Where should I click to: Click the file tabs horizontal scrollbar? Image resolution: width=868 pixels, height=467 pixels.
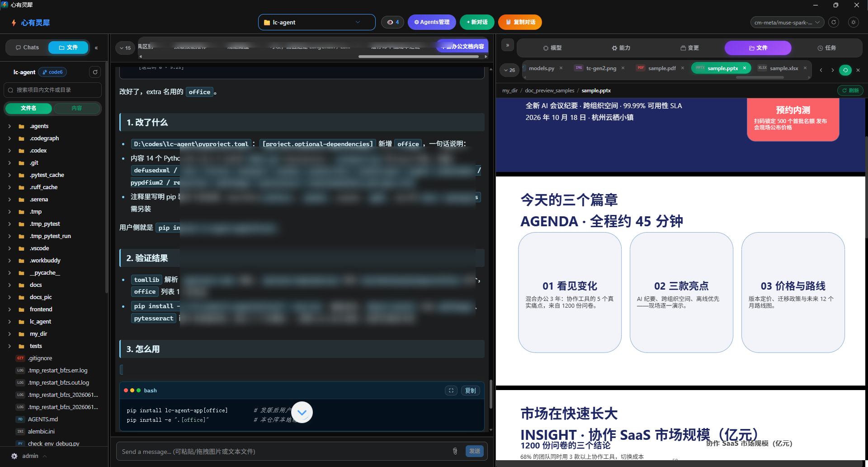click(x=760, y=77)
